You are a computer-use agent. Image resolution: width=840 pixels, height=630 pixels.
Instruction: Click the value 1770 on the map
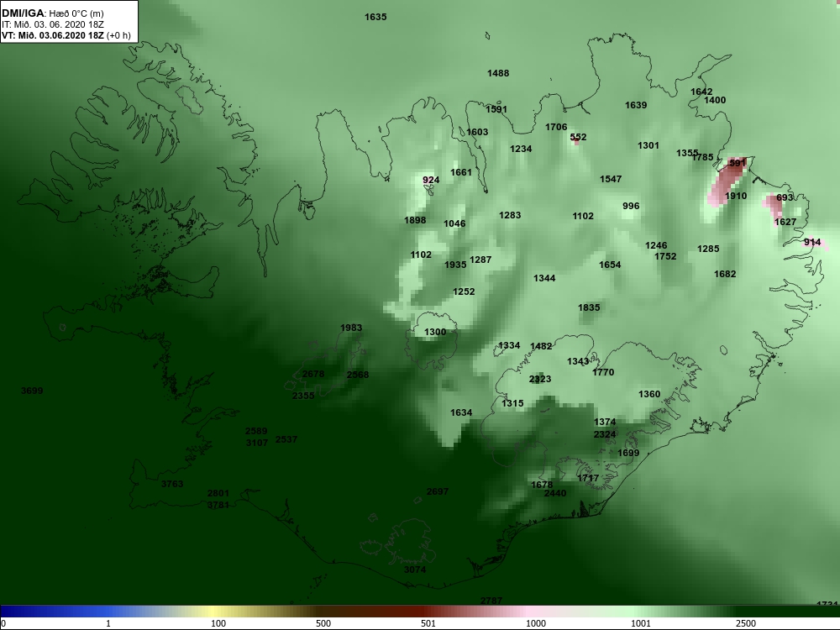603,372
